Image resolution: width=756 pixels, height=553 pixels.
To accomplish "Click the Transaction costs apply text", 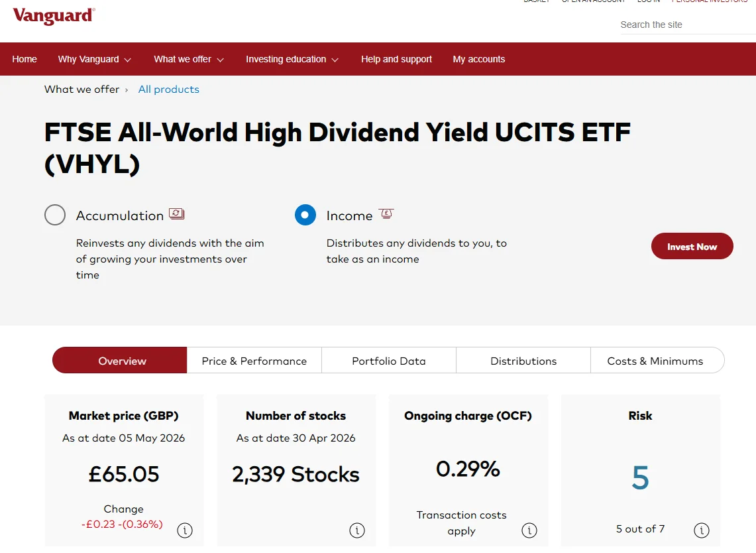I will tap(461, 523).
